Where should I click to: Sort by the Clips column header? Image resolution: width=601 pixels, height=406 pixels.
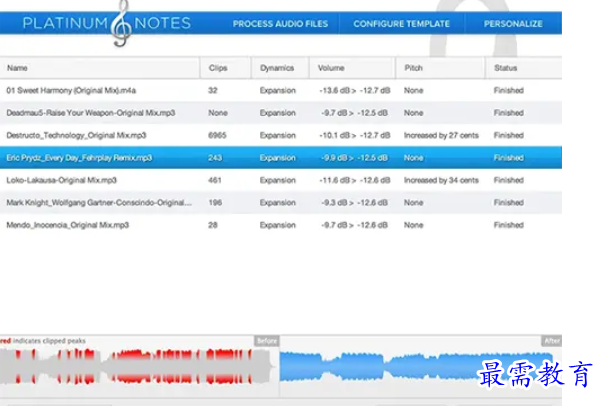[225, 68]
